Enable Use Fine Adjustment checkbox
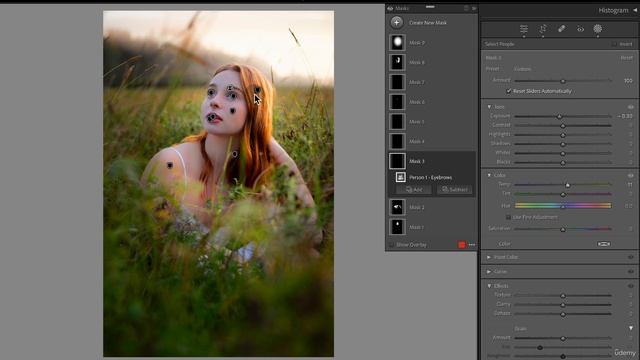Screen dimensions: 640x360 point(508,217)
